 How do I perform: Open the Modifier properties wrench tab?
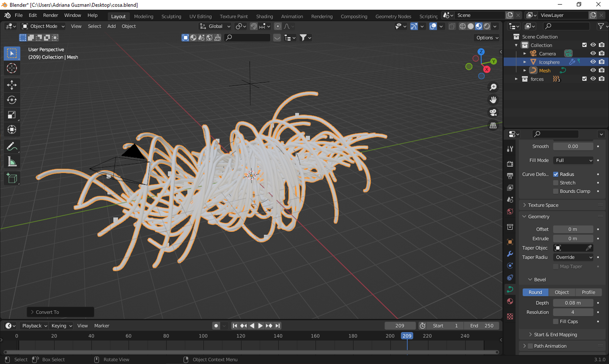point(510,254)
